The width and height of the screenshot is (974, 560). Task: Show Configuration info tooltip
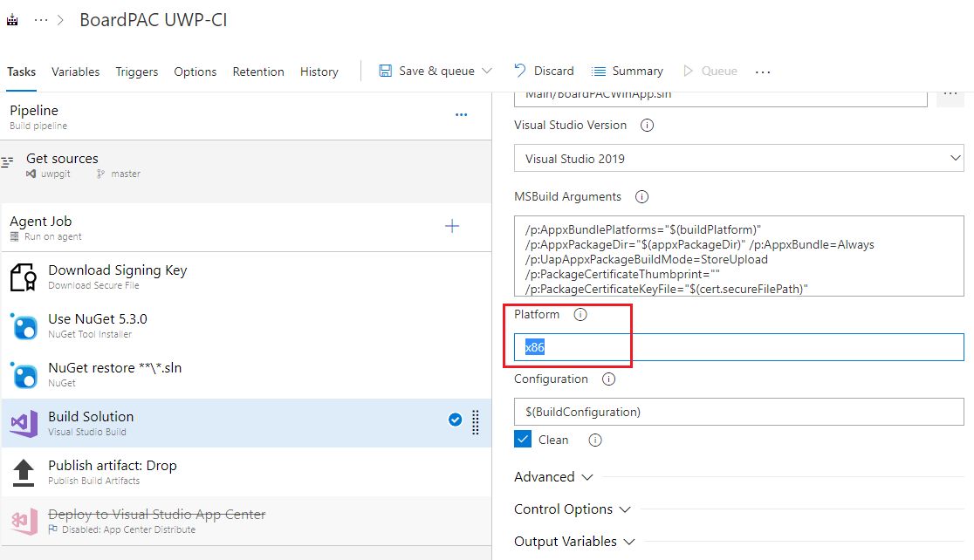[609, 379]
